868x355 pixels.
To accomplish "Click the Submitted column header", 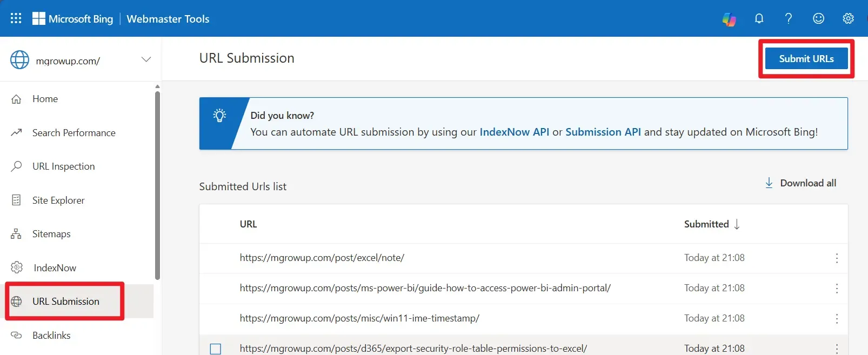I will click(x=706, y=224).
